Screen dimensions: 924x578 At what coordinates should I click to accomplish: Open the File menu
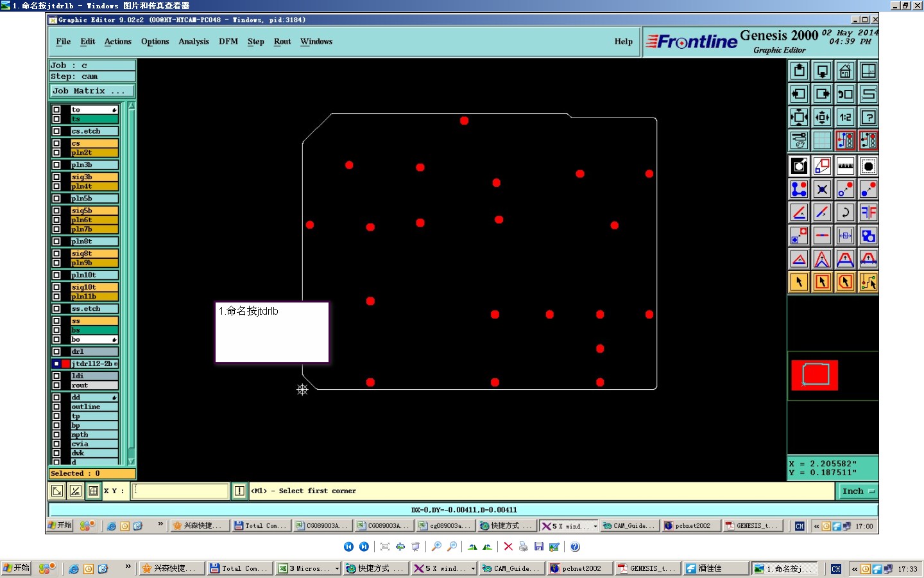tap(64, 42)
